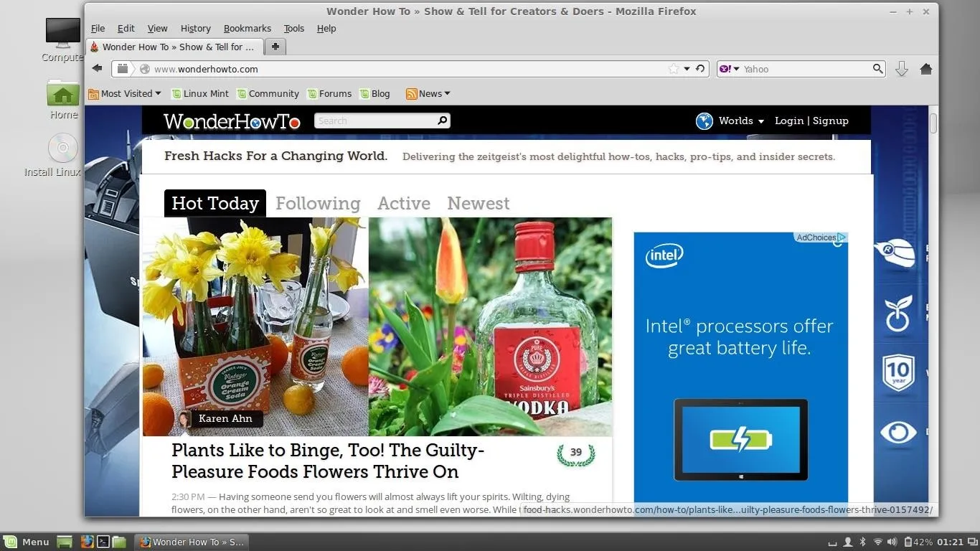Click the AdChoices icon on the Intel ad
The height and width of the screenshot is (551, 980).
842,237
